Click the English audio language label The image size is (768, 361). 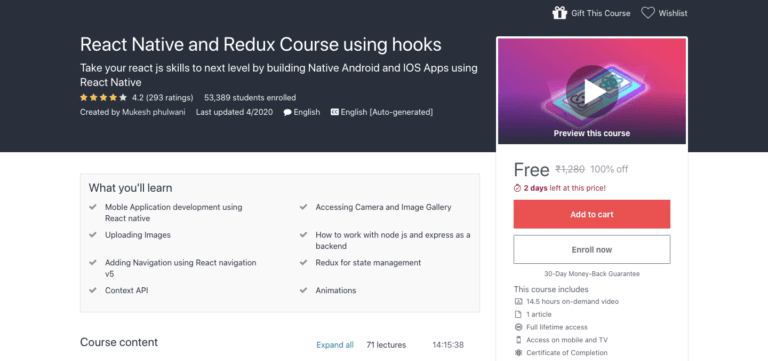coord(307,112)
